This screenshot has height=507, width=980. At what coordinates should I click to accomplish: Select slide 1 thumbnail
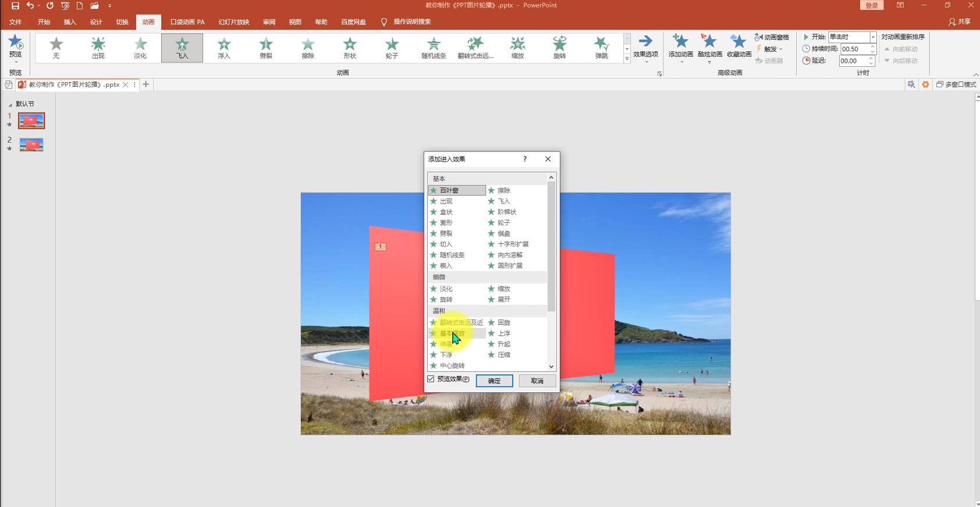(31, 120)
